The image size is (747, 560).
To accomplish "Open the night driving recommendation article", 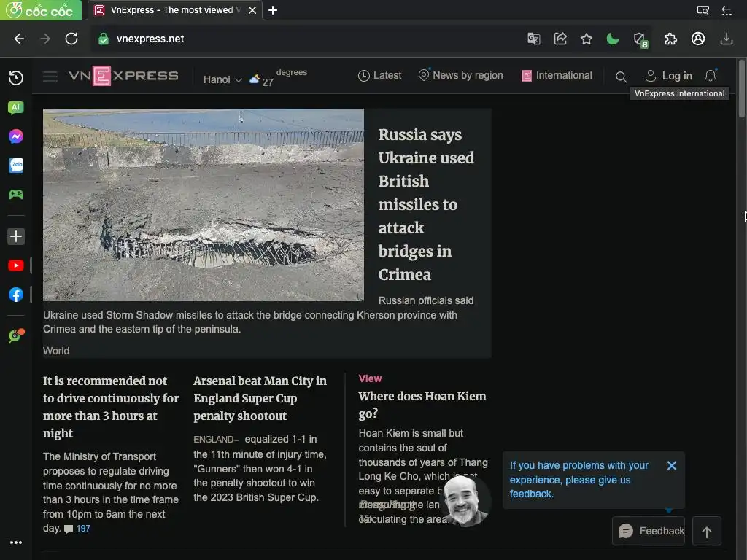I will pos(111,407).
